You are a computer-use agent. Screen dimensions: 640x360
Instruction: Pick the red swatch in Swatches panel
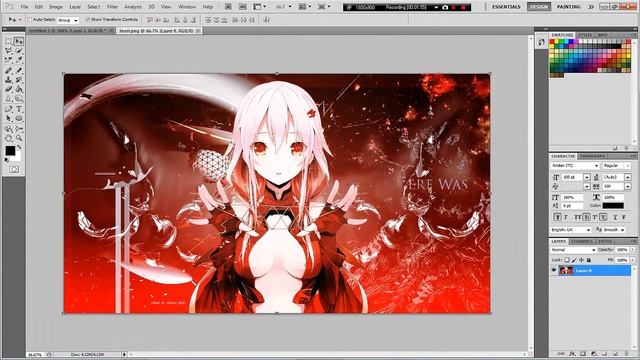(552, 42)
